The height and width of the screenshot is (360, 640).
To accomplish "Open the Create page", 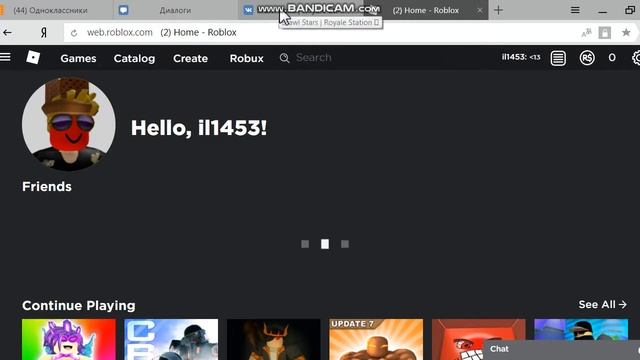I will pos(190,58).
